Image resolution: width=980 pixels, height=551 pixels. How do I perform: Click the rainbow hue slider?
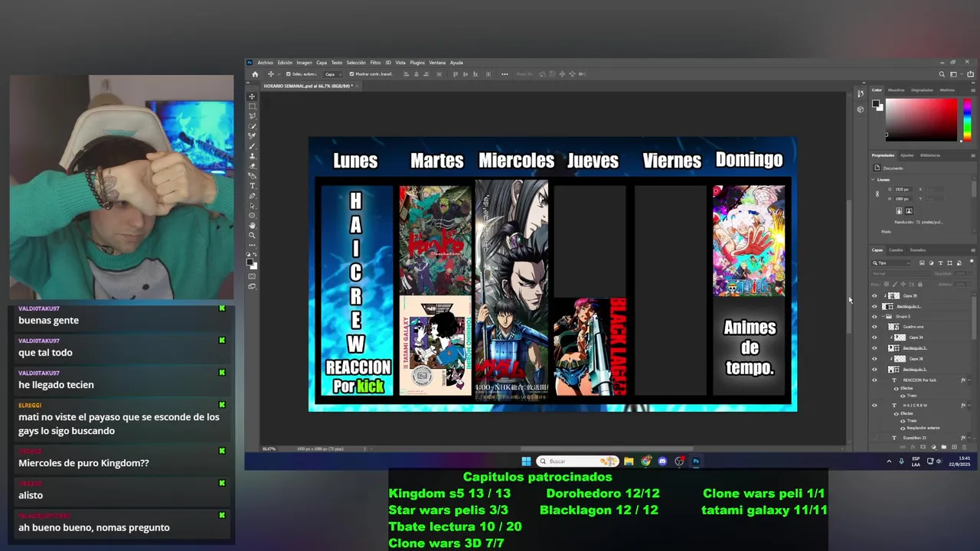tap(967, 119)
